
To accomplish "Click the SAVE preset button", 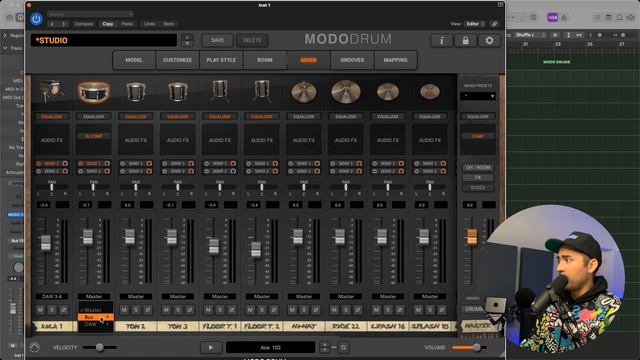I will pyautogui.click(x=217, y=40).
